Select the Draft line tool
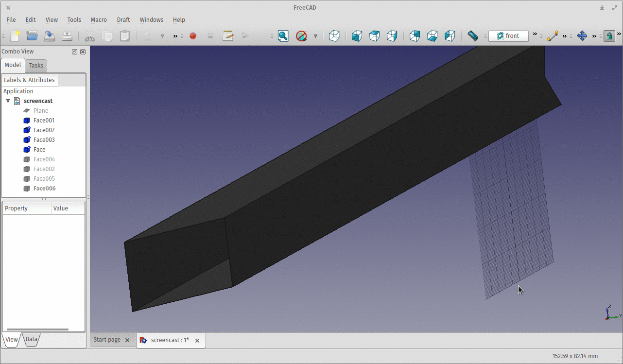The width and height of the screenshot is (623, 364). (552, 36)
